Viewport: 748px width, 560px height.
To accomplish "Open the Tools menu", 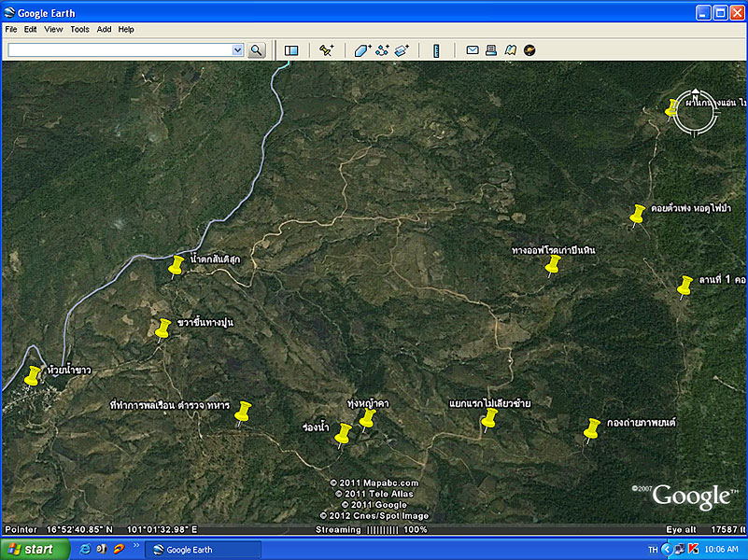I will [x=79, y=30].
